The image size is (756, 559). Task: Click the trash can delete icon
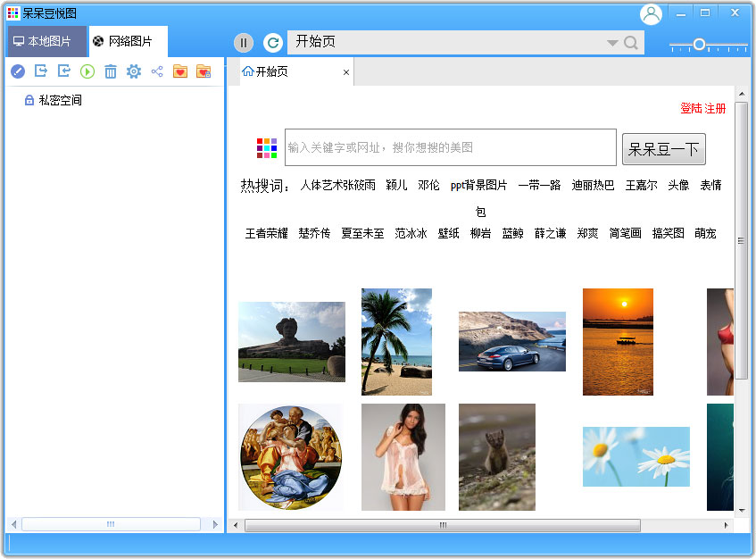tap(111, 71)
